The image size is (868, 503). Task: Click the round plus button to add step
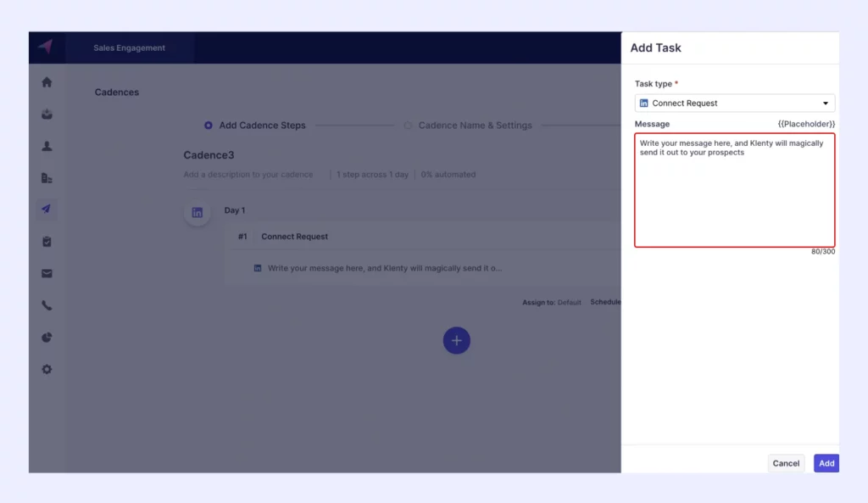click(x=456, y=340)
